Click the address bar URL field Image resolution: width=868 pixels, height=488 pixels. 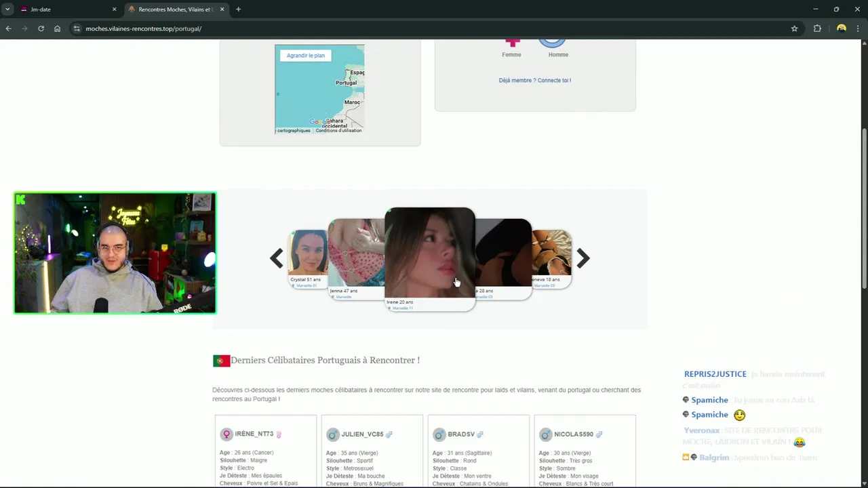434,28
